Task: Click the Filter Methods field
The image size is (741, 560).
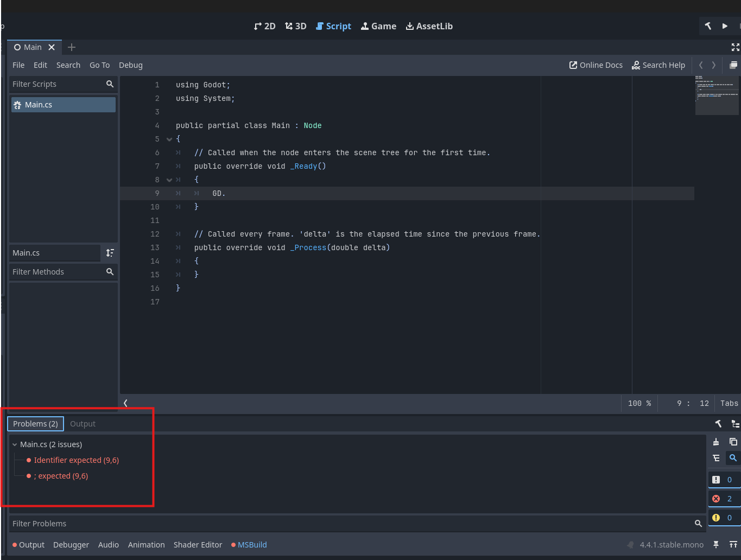Action: pos(63,272)
